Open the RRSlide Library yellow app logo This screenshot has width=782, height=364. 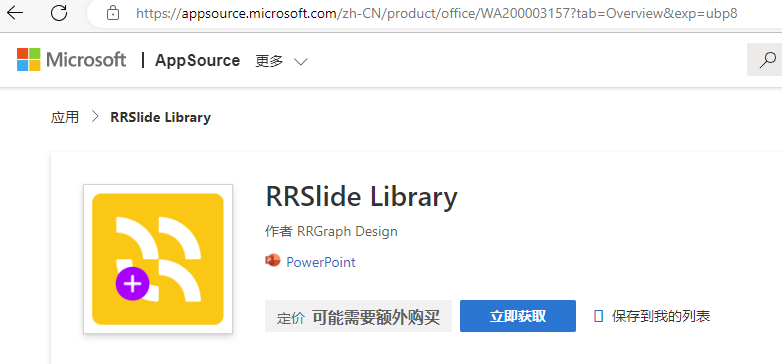pyautogui.click(x=158, y=259)
